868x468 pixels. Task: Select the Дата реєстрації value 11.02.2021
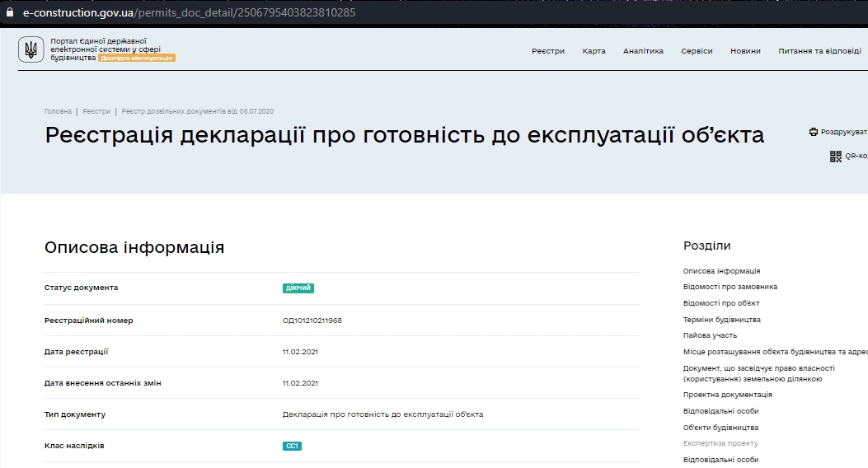(300, 352)
